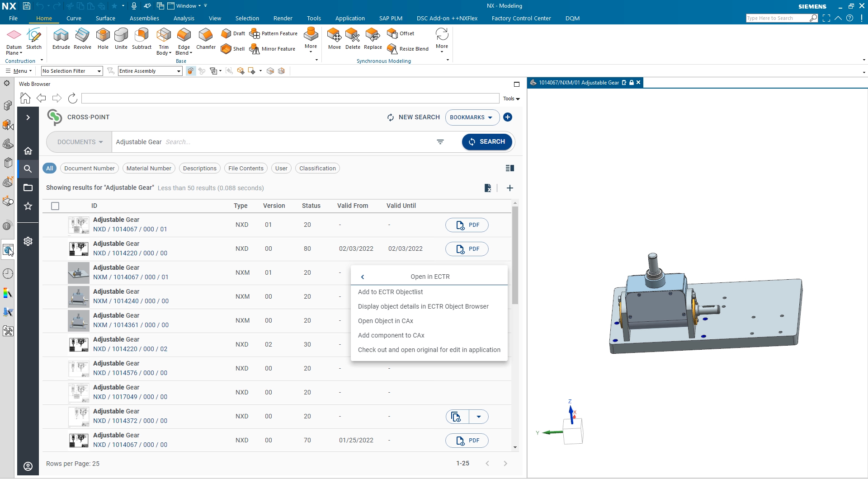The height and width of the screenshot is (488, 868).
Task: Click the browser address bar
Action: click(290, 98)
